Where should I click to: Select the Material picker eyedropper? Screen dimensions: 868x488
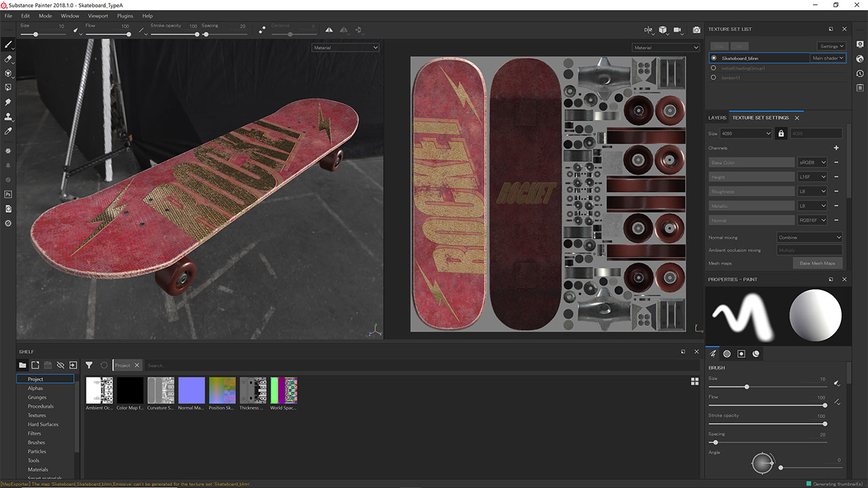click(8, 131)
